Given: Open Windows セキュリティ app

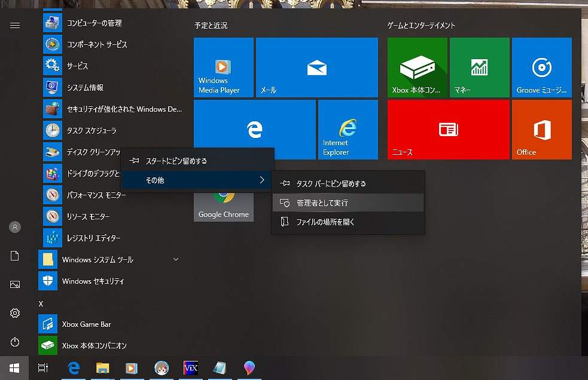Looking at the screenshot, I should point(112,281).
